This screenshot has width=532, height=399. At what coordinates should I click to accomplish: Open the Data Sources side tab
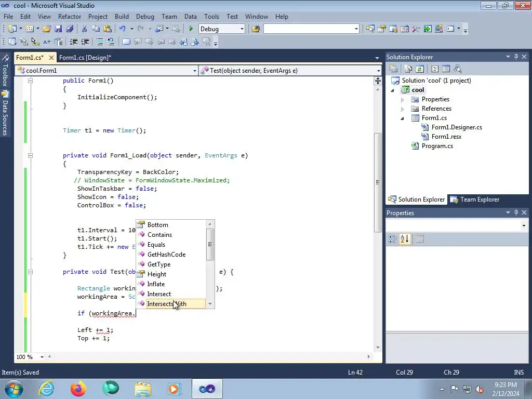tap(5, 114)
